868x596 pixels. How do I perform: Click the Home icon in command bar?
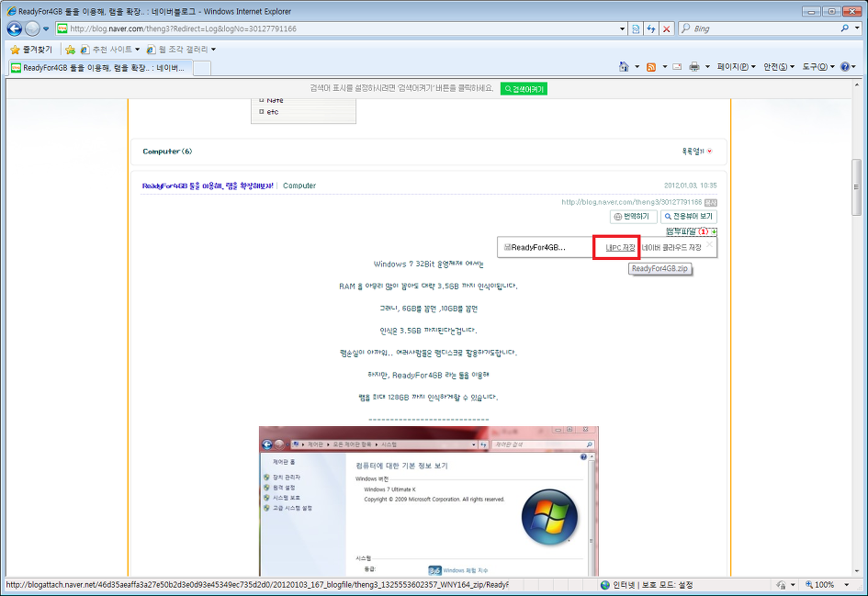(624, 66)
